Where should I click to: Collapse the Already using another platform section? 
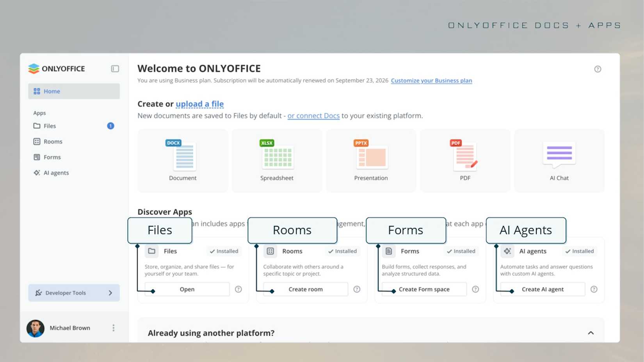coord(591,333)
